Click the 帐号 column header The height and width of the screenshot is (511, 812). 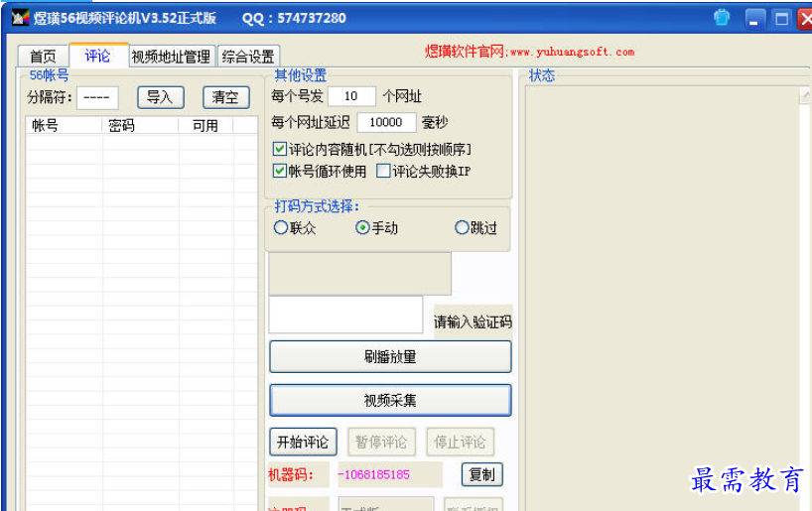click(x=64, y=125)
